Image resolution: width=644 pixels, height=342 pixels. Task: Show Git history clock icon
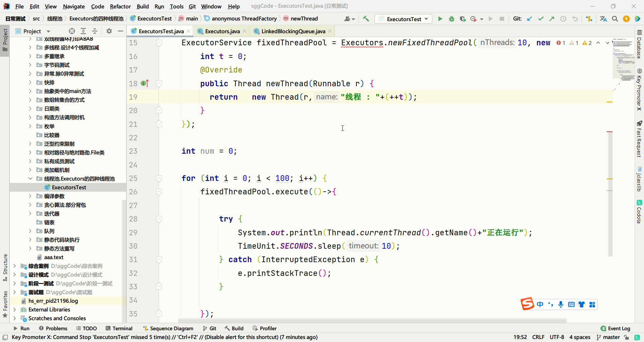[x=563, y=19]
